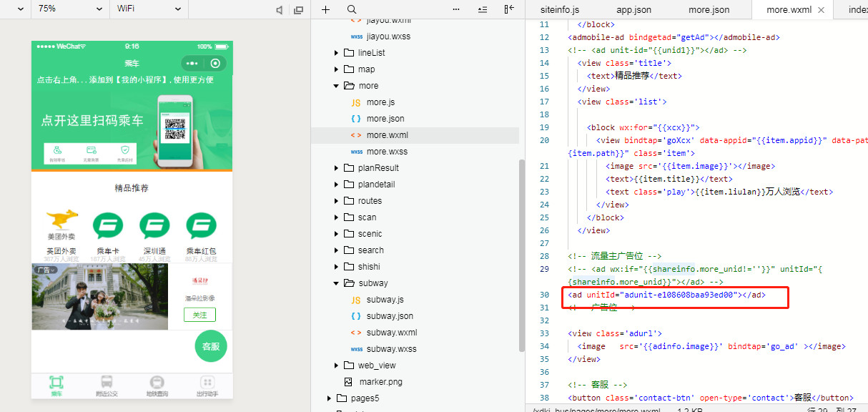This screenshot has height=412, width=868.
Task: Hide the file tree panel icon
Action: [x=508, y=9]
